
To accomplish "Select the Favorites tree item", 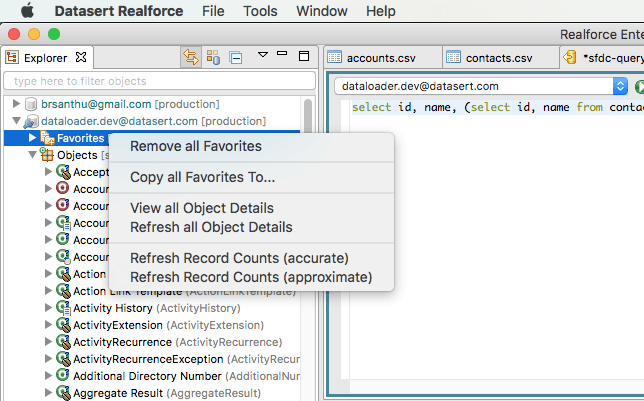I will 80,138.
